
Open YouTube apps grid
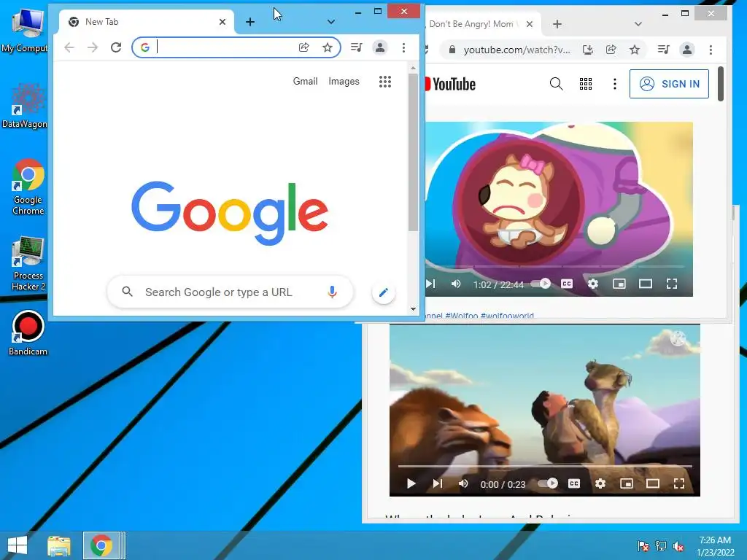[586, 84]
